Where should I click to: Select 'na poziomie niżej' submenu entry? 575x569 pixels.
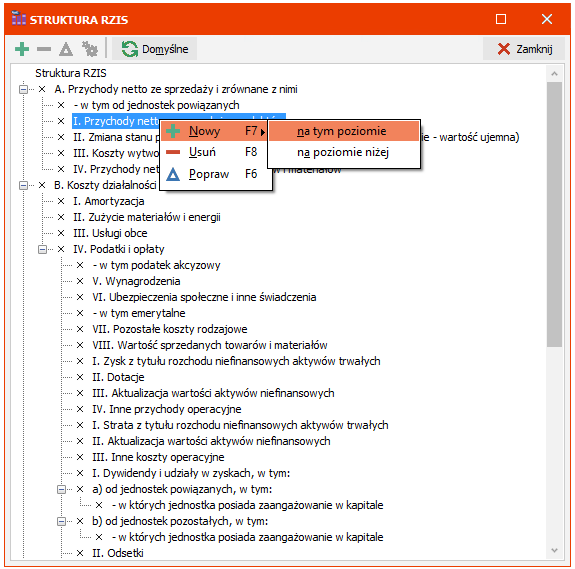(344, 152)
